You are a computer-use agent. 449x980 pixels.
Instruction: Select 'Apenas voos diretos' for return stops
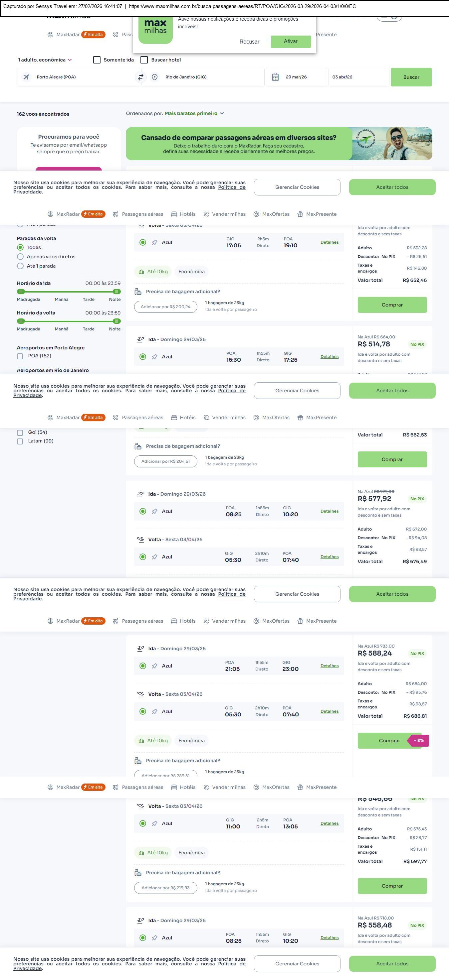(x=21, y=257)
